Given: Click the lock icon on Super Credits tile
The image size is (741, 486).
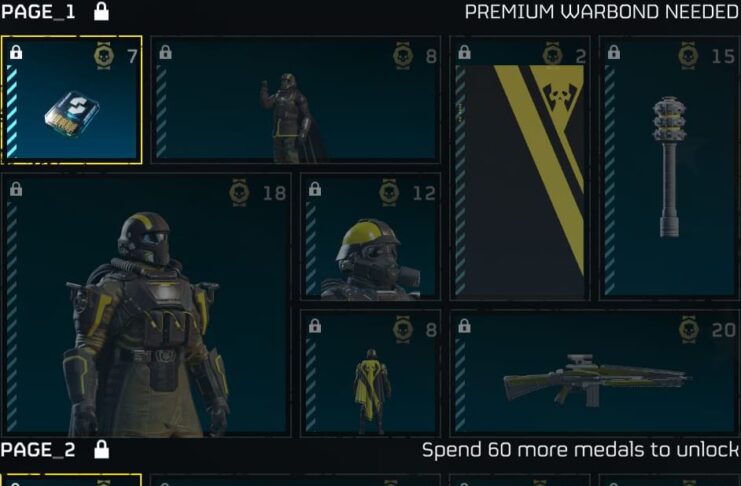Looking at the screenshot, I should (x=16, y=52).
